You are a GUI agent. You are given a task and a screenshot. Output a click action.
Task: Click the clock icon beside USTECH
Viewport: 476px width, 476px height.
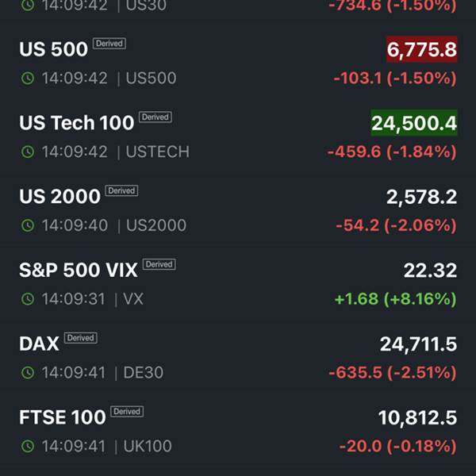pyautogui.click(x=28, y=152)
